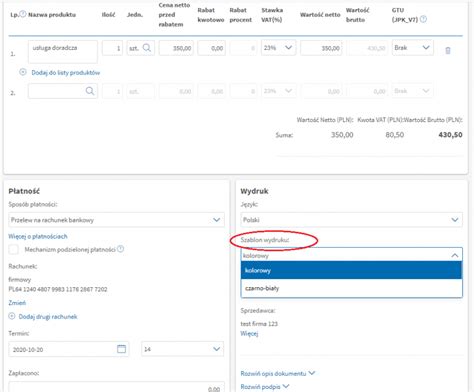Expand Rozwiń podpis section
The height and width of the screenshot is (392, 474).
point(265,387)
